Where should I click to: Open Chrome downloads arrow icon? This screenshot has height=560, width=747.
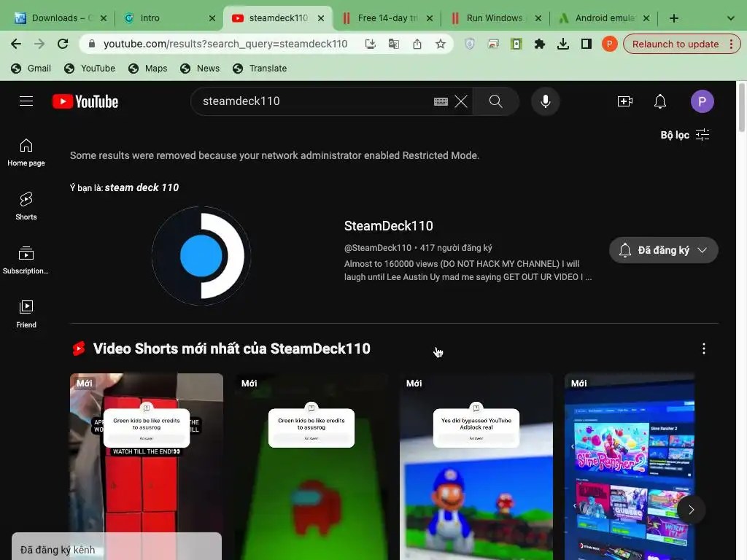click(x=563, y=44)
